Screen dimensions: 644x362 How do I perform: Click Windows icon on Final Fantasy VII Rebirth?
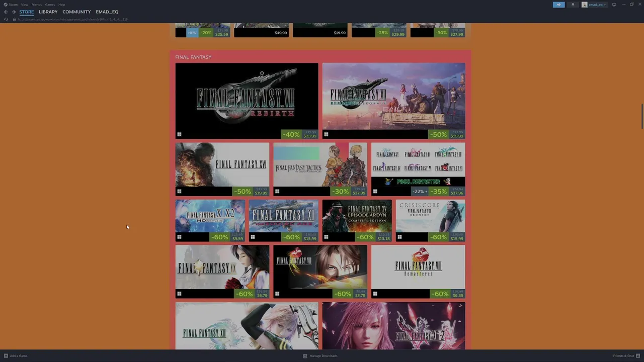click(x=179, y=134)
